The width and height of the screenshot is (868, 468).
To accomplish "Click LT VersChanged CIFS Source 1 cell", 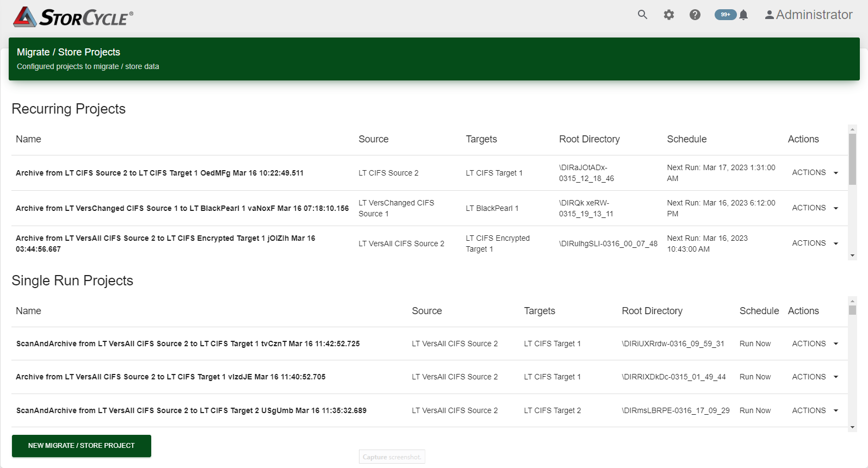I will click(396, 208).
